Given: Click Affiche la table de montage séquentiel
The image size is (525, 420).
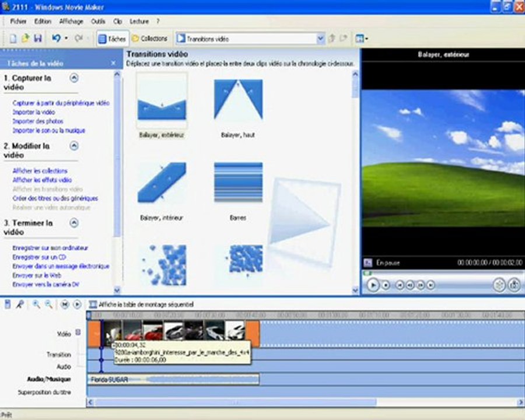Looking at the screenshot, I should pyautogui.click(x=142, y=304).
